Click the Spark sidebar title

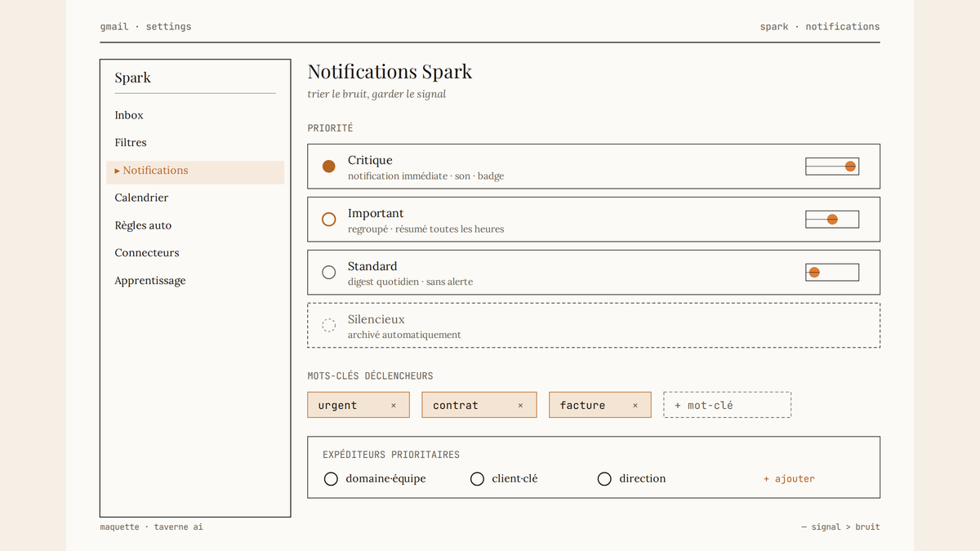pos(133,78)
